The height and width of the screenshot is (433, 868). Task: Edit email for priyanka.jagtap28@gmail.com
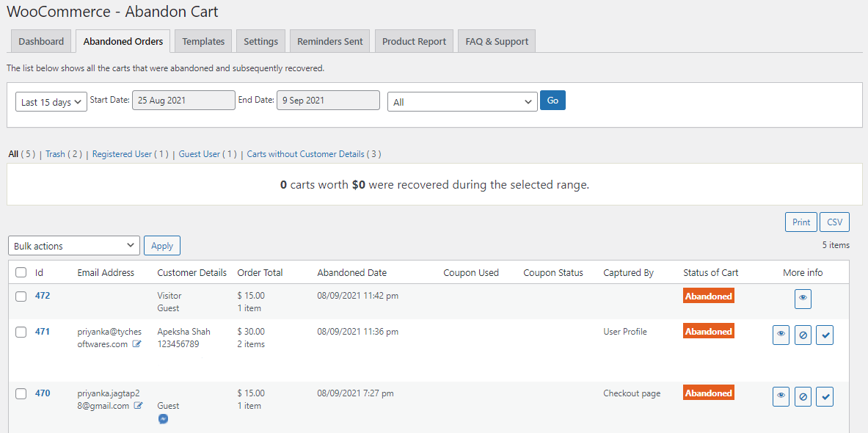[x=139, y=406]
